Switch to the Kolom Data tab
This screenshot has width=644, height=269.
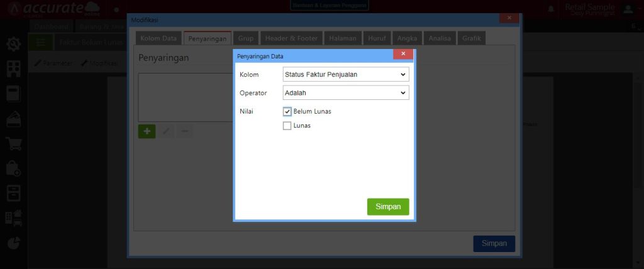[x=158, y=38]
